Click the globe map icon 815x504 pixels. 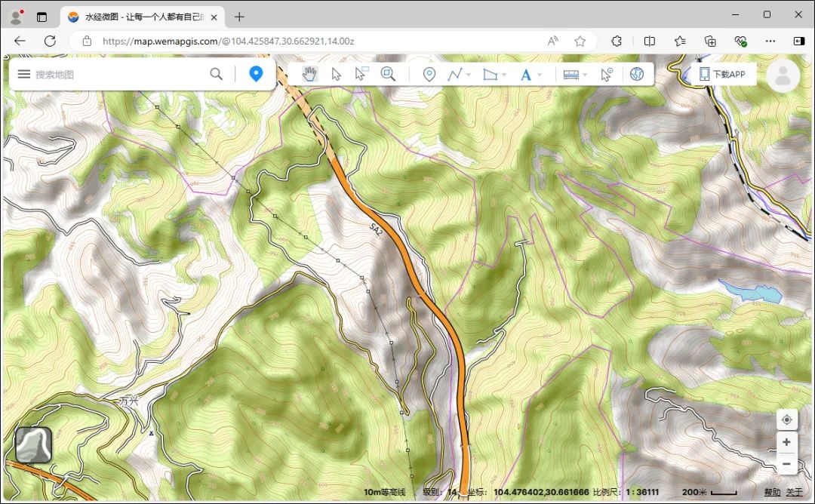tap(637, 74)
